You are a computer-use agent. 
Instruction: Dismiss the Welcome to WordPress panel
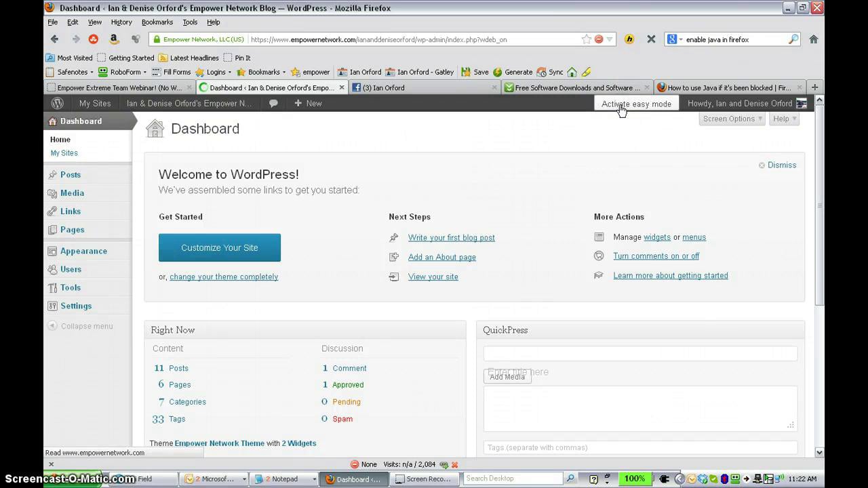(777, 165)
